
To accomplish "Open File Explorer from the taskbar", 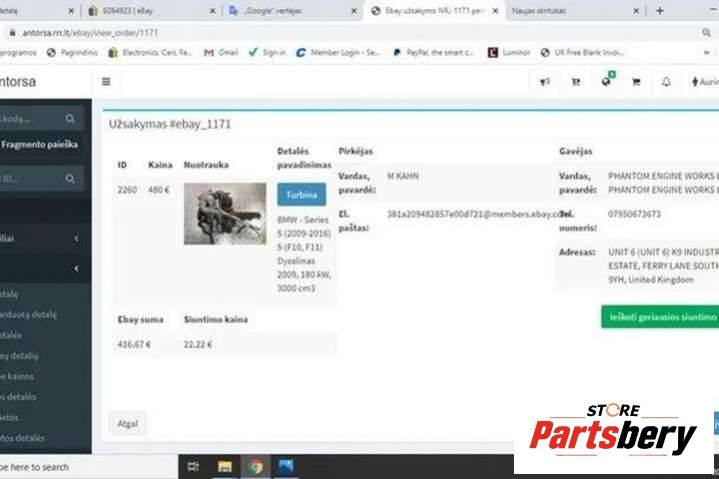I will pyautogui.click(x=225, y=466).
